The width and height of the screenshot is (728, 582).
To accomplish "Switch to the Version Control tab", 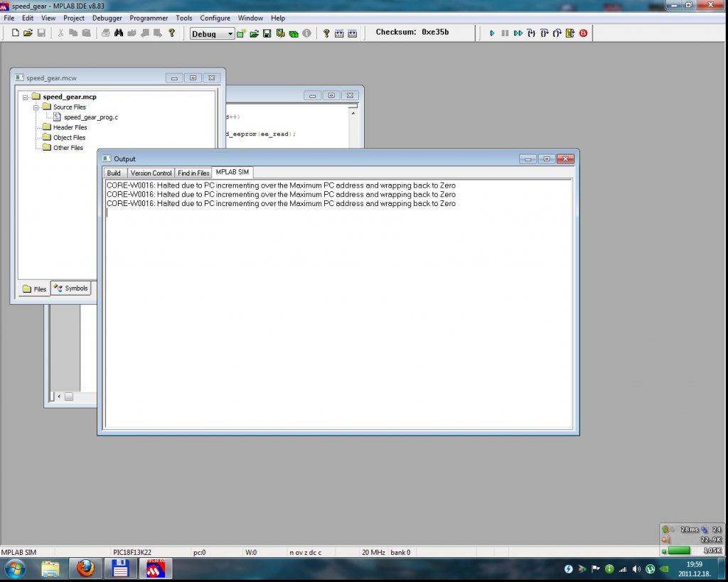I will pyautogui.click(x=151, y=173).
